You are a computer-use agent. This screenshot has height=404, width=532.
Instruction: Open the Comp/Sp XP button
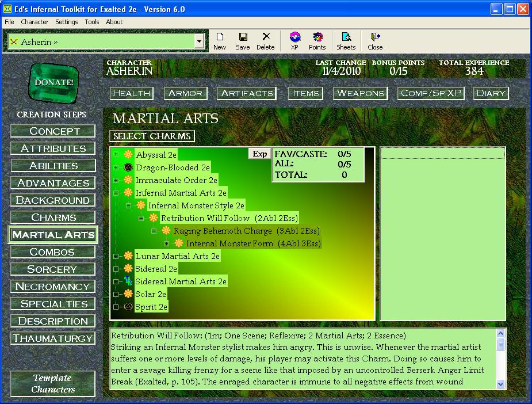(431, 93)
